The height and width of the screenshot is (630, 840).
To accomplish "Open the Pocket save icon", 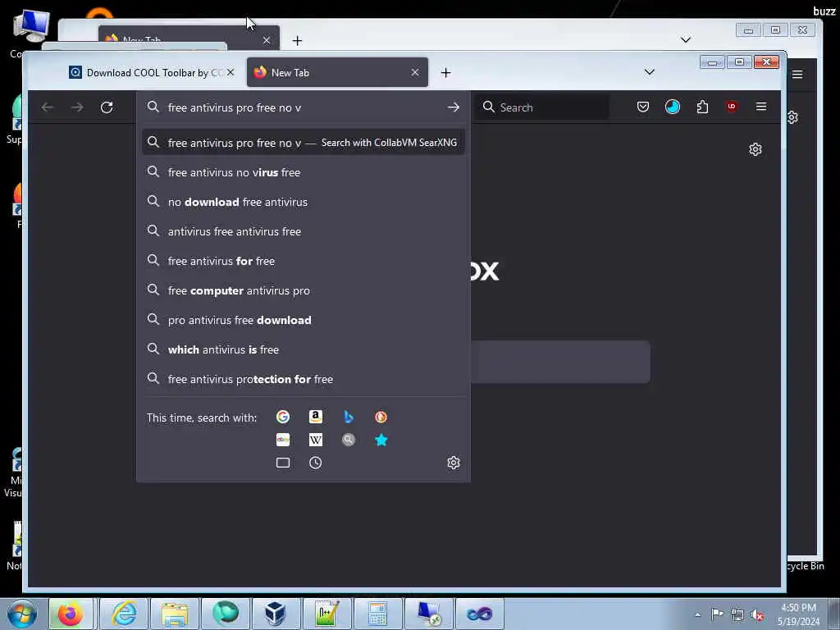I will tap(643, 107).
